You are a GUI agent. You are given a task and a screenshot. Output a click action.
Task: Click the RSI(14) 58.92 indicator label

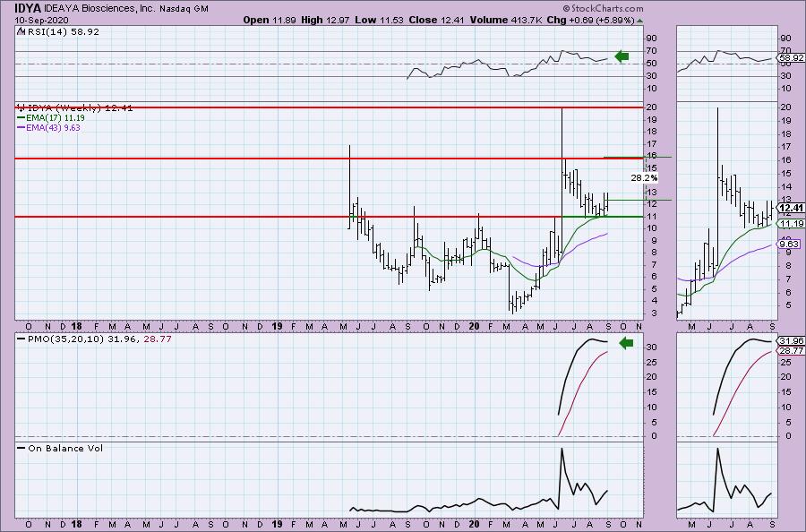[58, 31]
